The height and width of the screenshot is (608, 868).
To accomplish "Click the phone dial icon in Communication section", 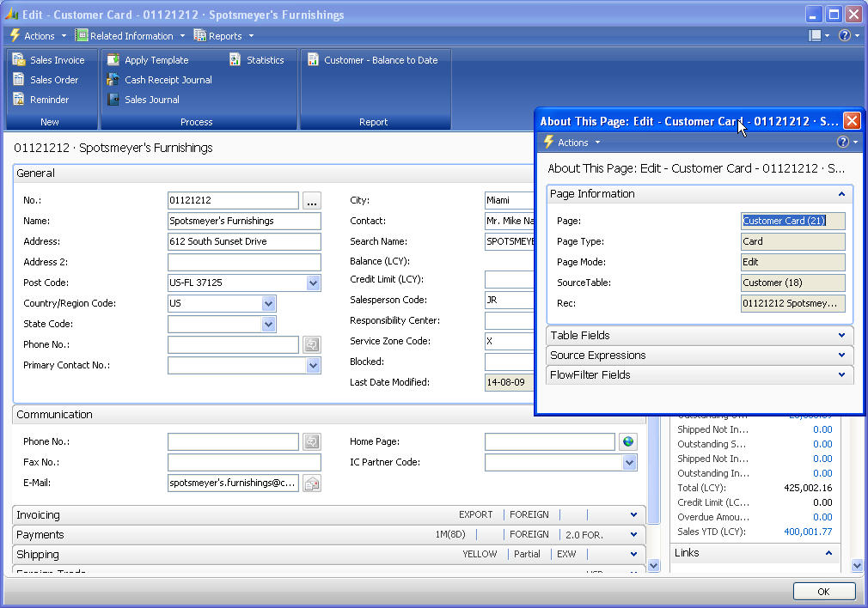I will (312, 441).
